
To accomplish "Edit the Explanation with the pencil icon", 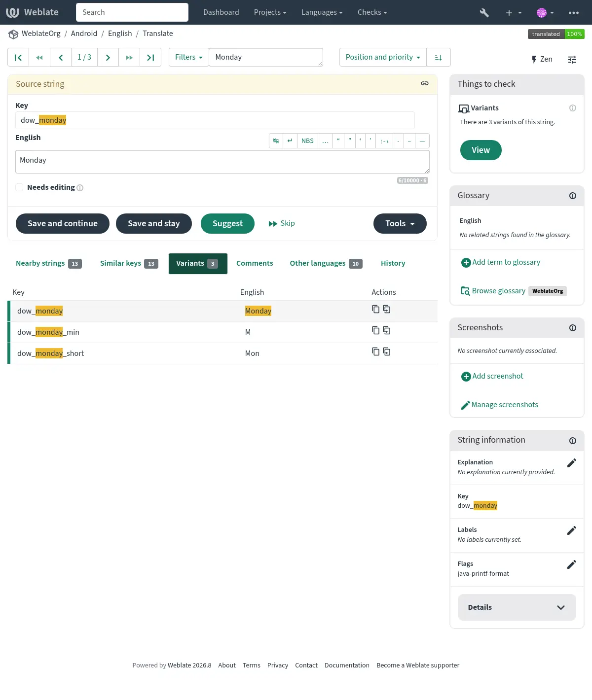I will click(x=572, y=463).
